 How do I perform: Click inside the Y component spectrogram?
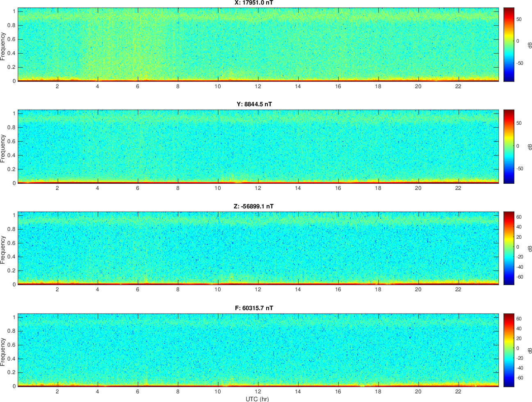click(258, 146)
